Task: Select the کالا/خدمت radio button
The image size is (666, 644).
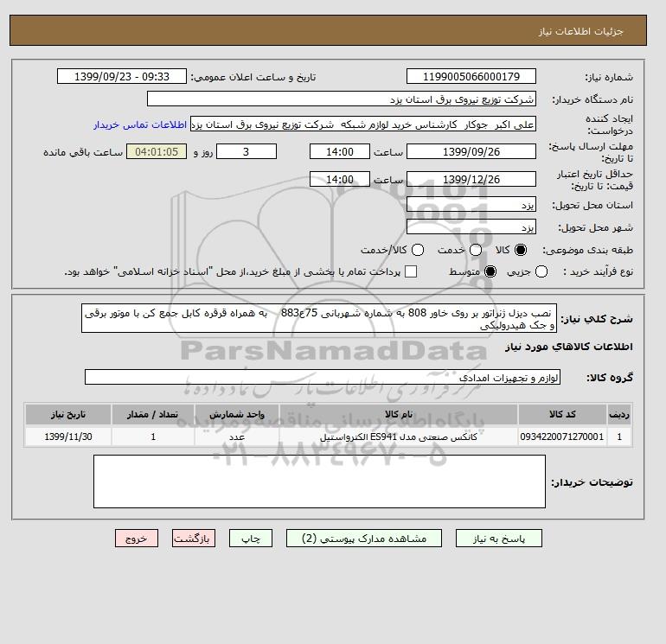Action: click(x=418, y=250)
